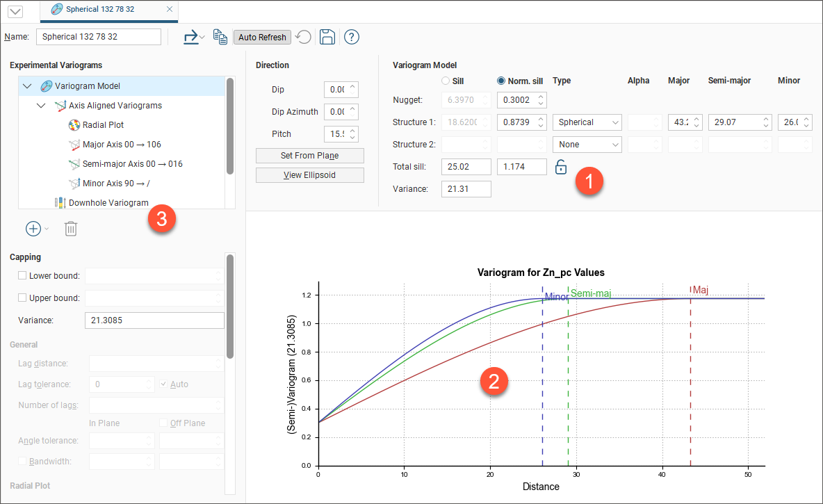This screenshot has height=504, width=823.
Task: Toggle the total sill lock icon
Action: click(x=561, y=167)
